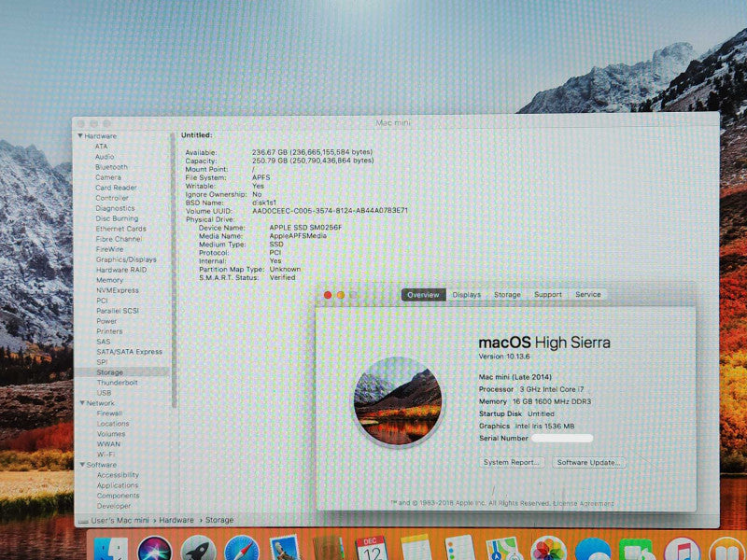Collapse the Network section triangle
The width and height of the screenshot is (747, 560).
coord(82,403)
